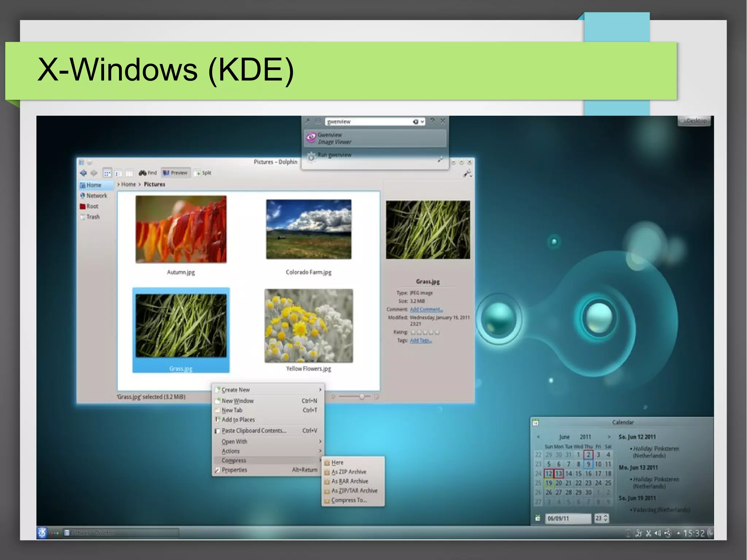Select Network in the Places panel
This screenshot has width=747, height=560.
coord(96,196)
